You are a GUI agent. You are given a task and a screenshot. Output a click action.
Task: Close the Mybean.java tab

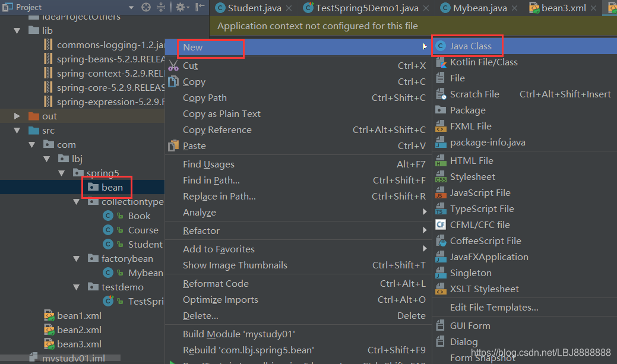(x=514, y=8)
